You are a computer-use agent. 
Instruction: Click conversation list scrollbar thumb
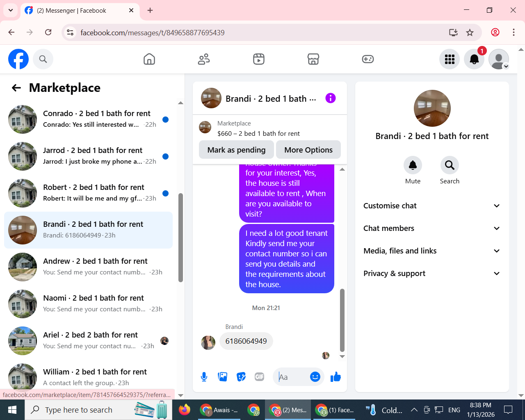pos(180,238)
